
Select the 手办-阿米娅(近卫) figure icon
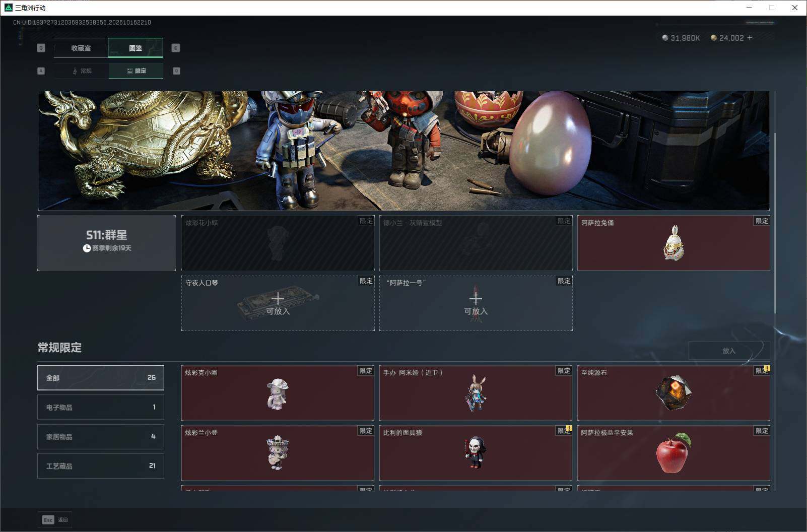[475, 393]
